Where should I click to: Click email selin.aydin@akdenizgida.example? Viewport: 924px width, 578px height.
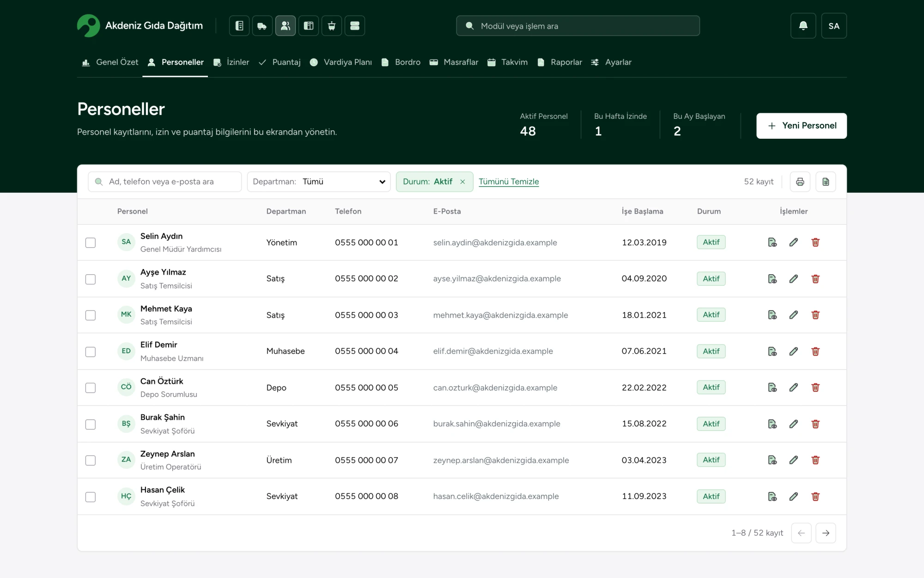pos(495,242)
